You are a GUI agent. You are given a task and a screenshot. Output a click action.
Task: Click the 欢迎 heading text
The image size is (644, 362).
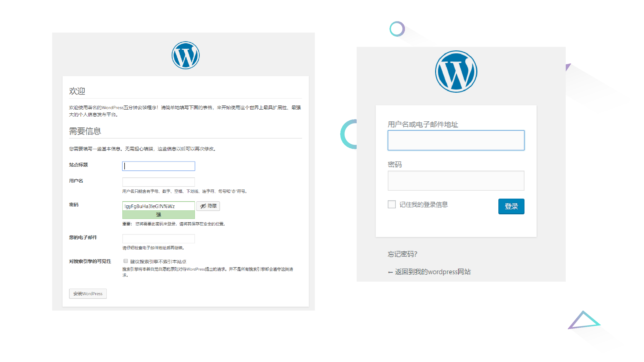77,91
